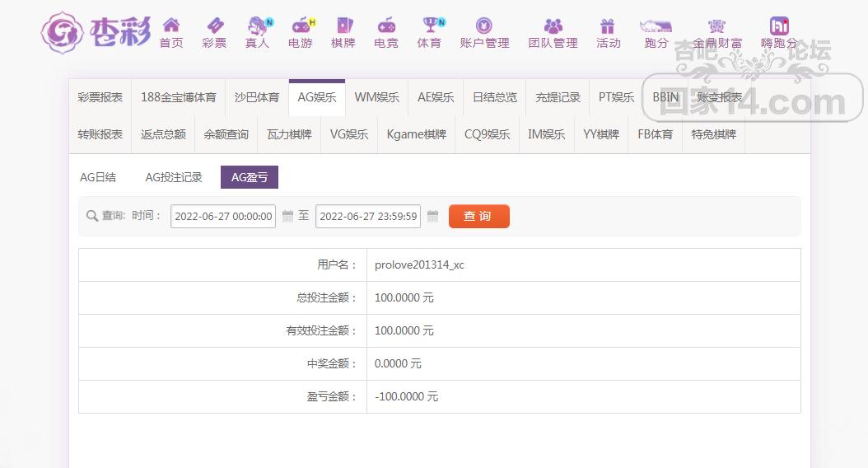Click the start date input field
This screenshot has width=868, height=468.
pyautogui.click(x=223, y=217)
